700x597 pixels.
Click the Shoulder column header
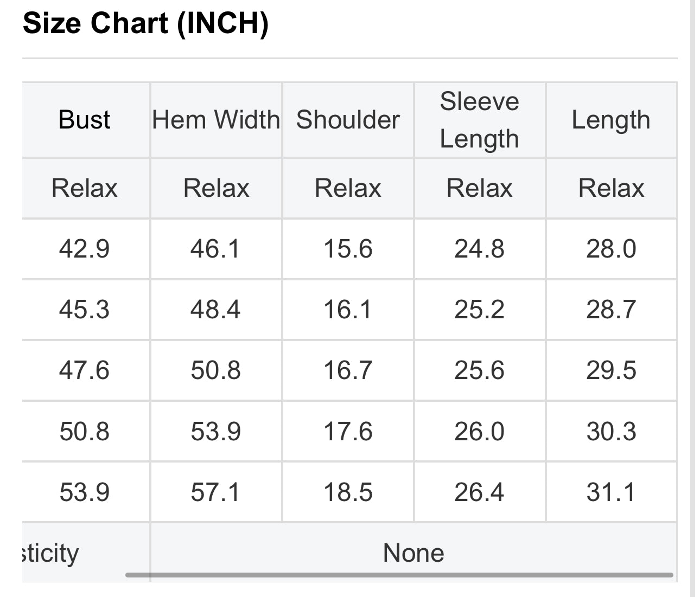tap(348, 120)
